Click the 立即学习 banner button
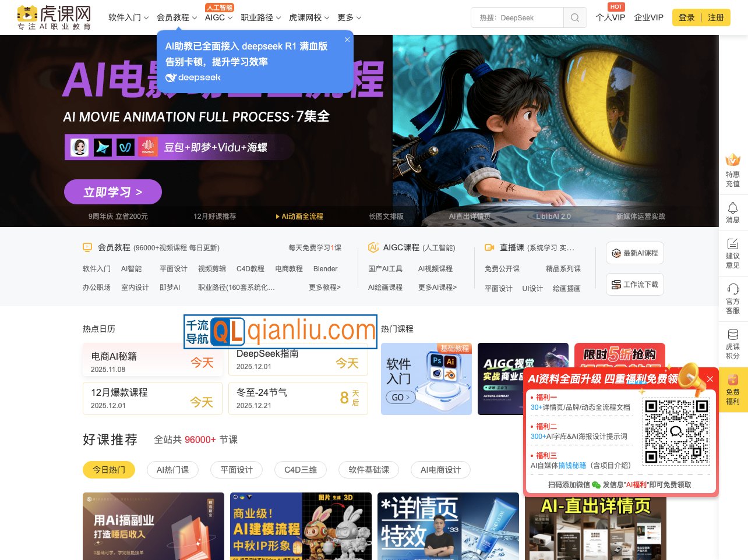Image resolution: width=748 pixels, height=560 pixels. (112, 192)
